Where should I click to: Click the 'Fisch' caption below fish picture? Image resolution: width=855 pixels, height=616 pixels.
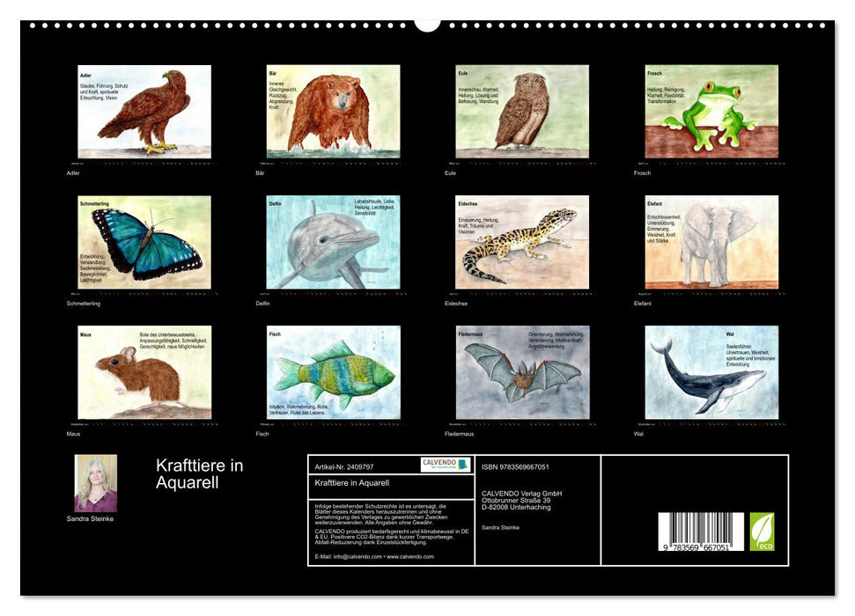point(262,434)
